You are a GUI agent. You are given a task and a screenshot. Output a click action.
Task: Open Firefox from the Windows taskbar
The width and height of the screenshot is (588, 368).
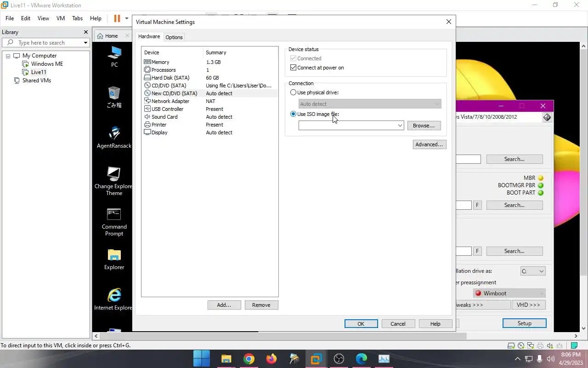pos(271,359)
